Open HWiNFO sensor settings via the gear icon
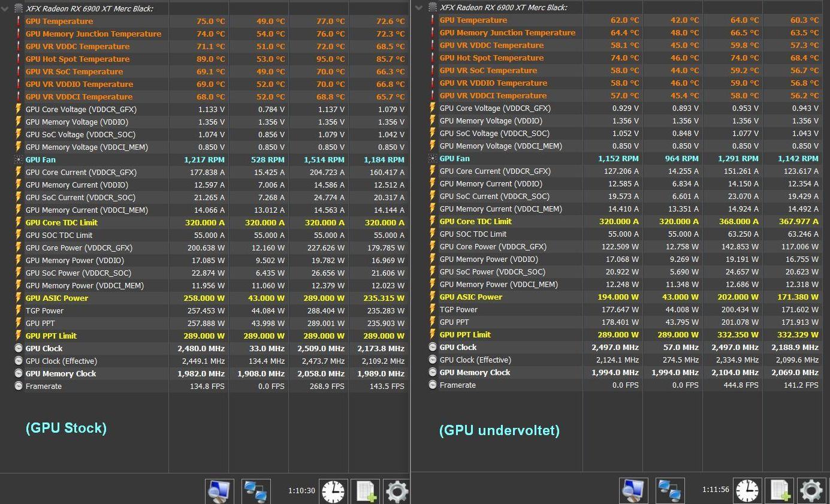The image size is (830, 504). point(396,491)
